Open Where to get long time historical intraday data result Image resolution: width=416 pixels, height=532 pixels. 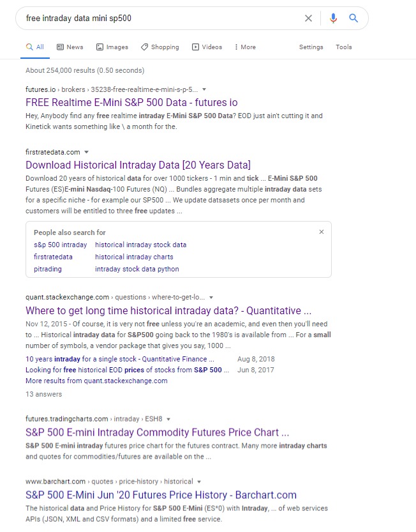click(x=168, y=310)
